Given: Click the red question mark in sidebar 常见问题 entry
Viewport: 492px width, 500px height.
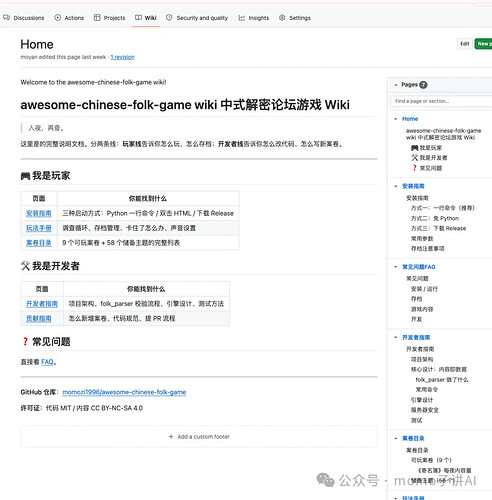Looking at the screenshot, I should click(414, 168).
